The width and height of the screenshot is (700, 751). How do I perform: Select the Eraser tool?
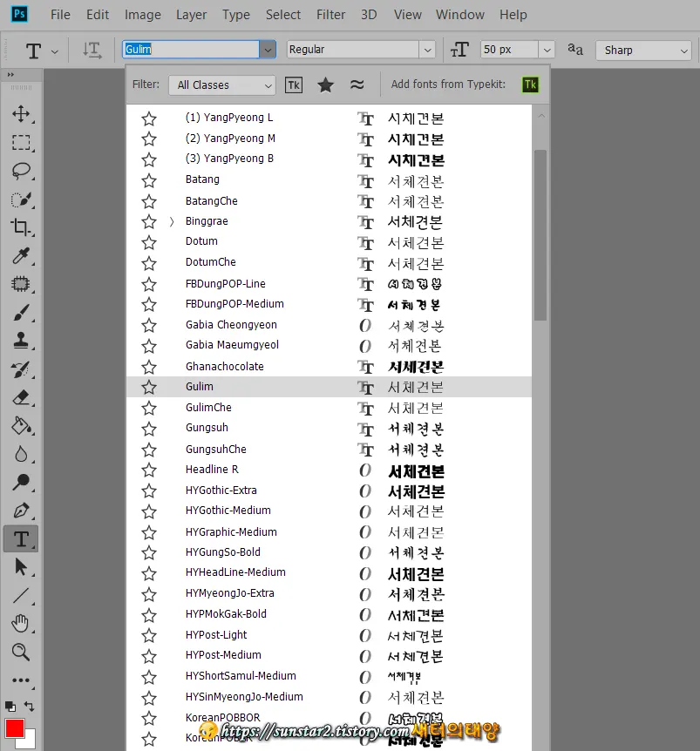[x=21, y=397]
